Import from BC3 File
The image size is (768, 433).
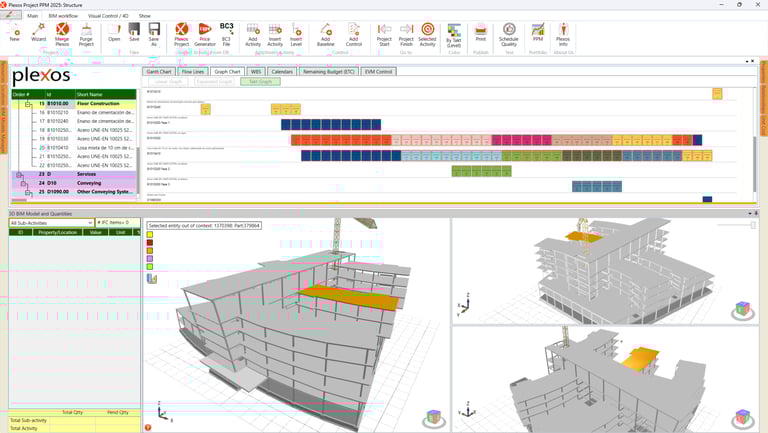point(226,34)
